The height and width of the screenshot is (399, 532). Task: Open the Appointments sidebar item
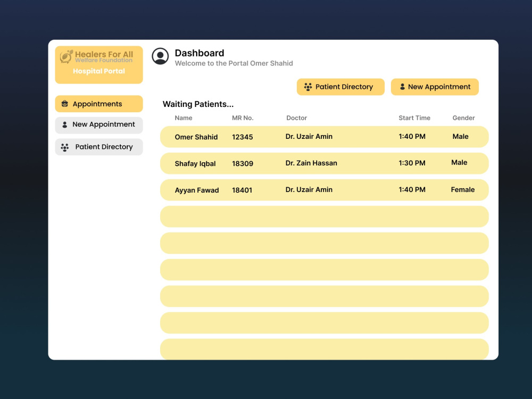pyautogui.click(x=99, y=104)
